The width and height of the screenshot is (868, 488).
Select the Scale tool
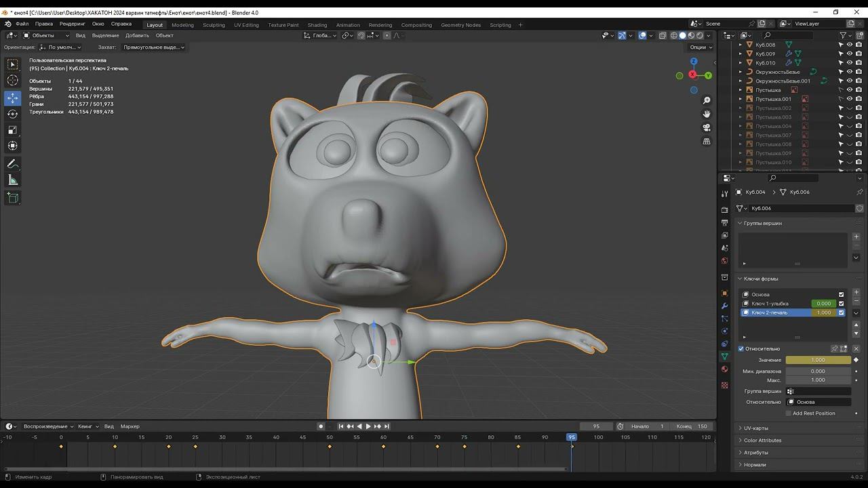tap(13, 130)
